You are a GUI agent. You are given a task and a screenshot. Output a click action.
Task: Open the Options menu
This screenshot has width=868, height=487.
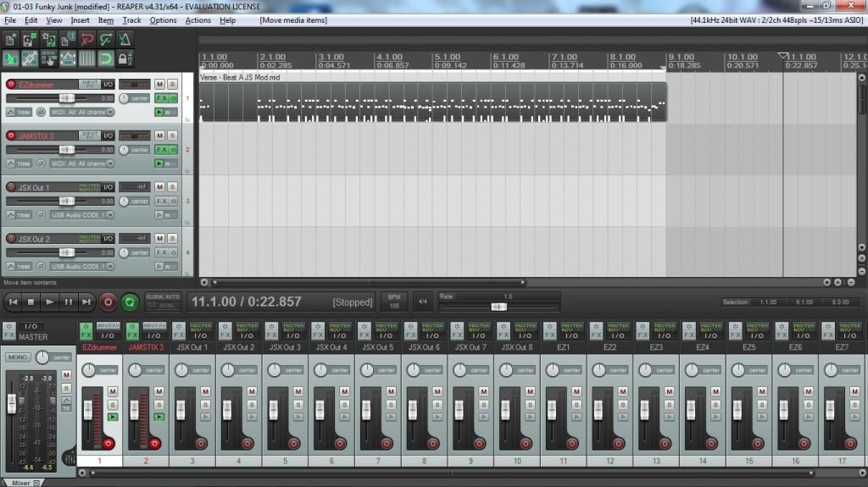(x=164, y=19)
